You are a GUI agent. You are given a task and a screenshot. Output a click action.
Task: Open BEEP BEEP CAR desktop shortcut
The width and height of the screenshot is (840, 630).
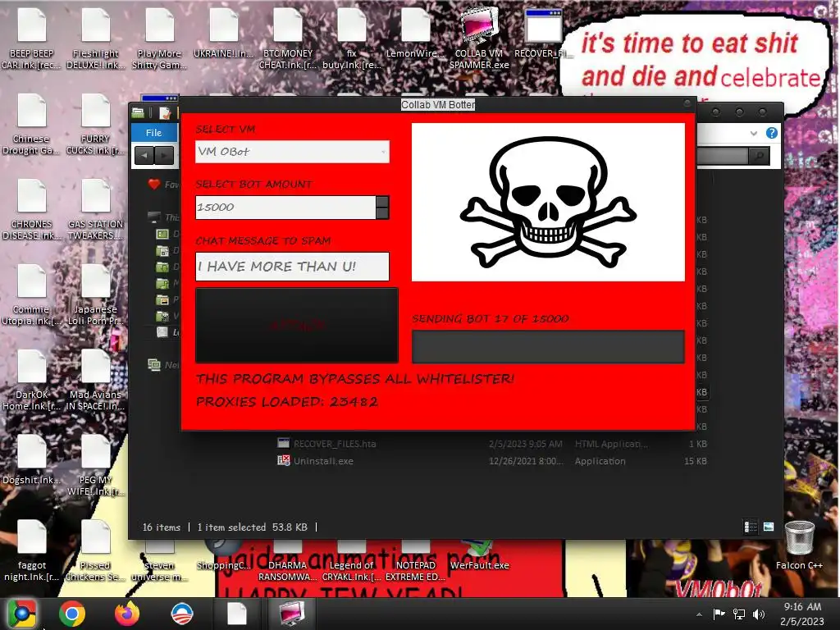[x=32, y=39]
